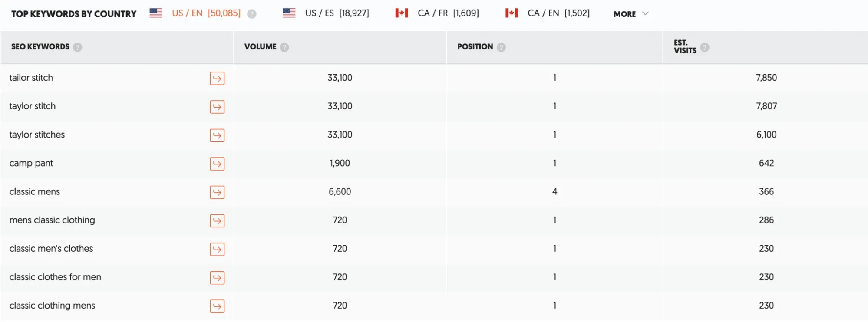Click the 'classic mens' keyword
This screenshot has height=322, width=868.
[x=35, y=191]
